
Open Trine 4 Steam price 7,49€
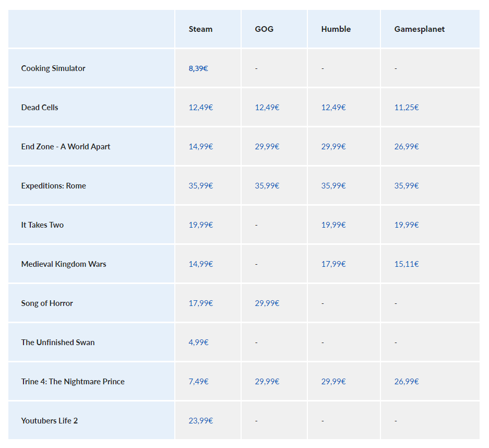[198, 382]
